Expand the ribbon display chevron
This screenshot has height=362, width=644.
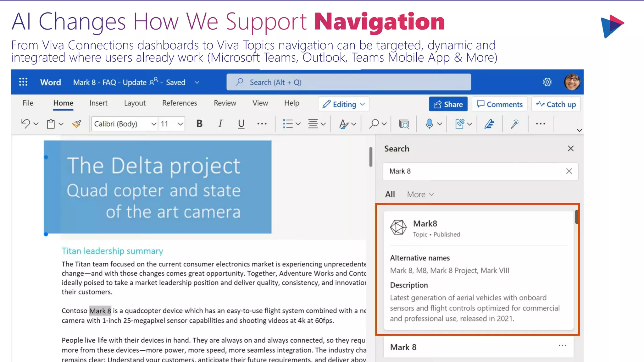point(579,130)
